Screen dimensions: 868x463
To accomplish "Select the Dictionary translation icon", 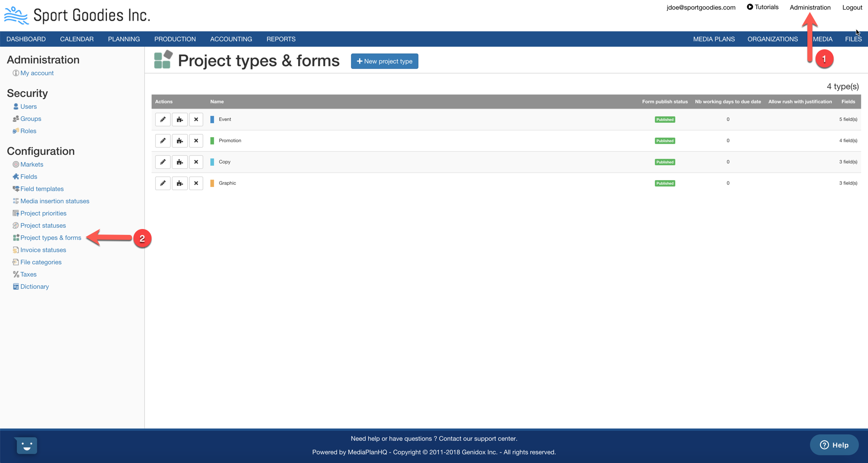I will pos(16,286).
